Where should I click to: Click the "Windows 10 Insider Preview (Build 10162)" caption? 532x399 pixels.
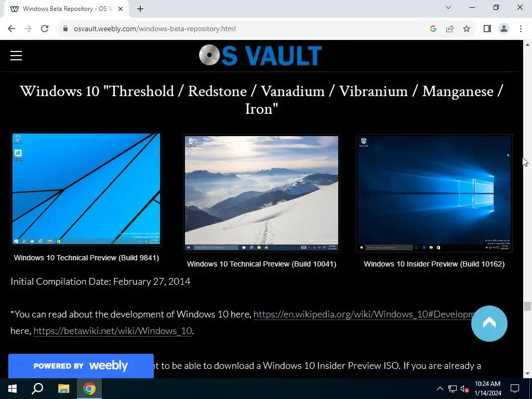[434, 264]
